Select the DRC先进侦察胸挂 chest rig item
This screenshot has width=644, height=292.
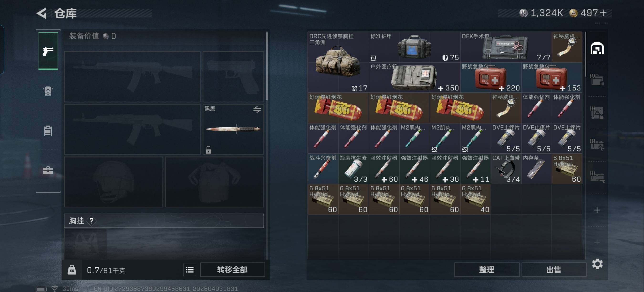[338, 62]
